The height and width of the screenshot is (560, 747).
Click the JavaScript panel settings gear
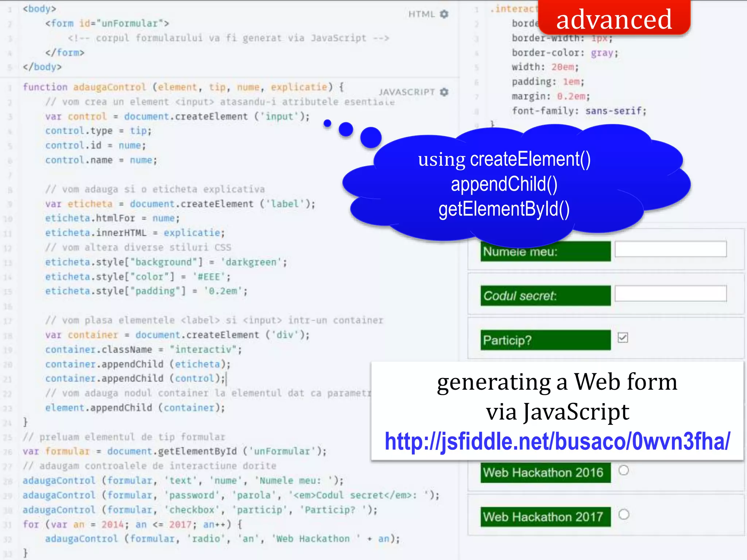click(444, 92)
